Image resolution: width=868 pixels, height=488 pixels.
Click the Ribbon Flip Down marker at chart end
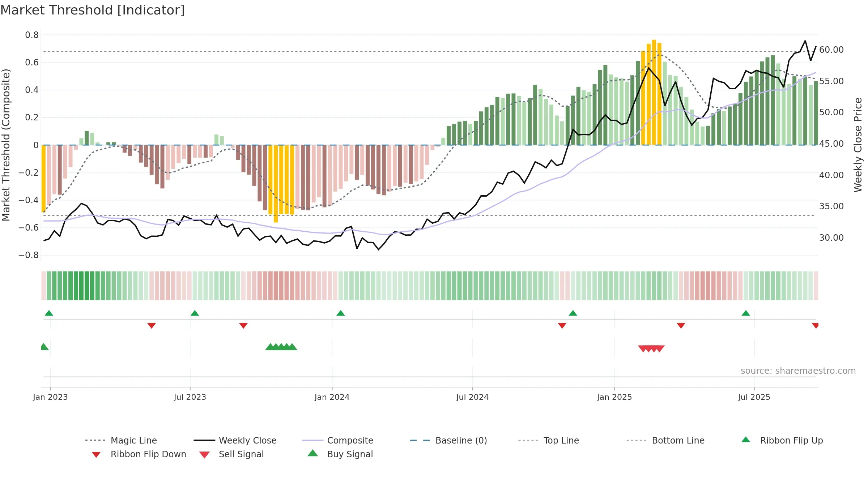tap(815, 326)
